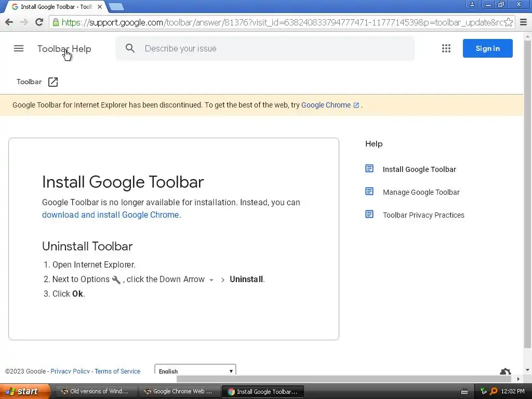
Task: Click the Install Google Toolbar heading
Action: [x=123, y=182]
